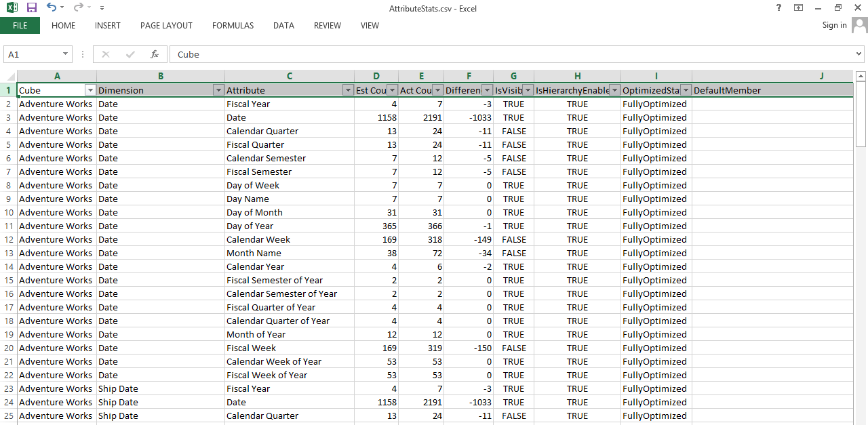868x425 pixels.
Task: Select row 20 header
Action: pyautogui.click(x=9, y=348)
